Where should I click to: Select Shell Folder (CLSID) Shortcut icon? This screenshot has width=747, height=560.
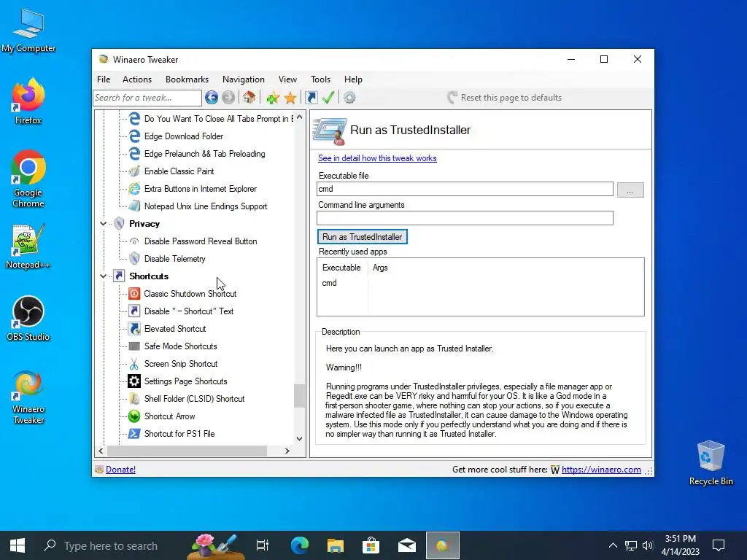[134, 399]
